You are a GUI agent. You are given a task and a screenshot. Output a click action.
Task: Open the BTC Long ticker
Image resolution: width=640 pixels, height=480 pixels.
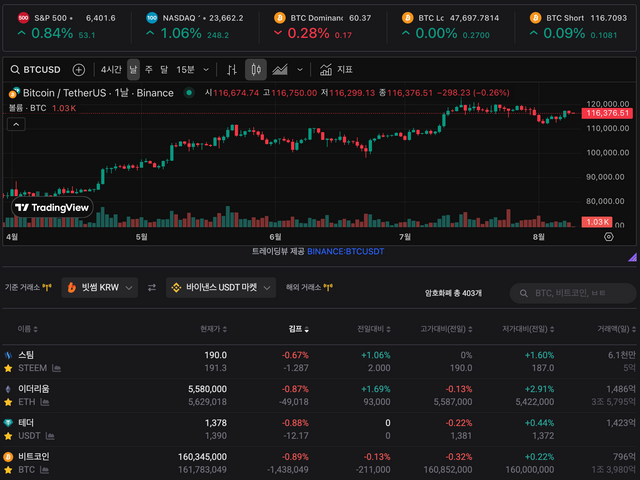coord(451,26)
